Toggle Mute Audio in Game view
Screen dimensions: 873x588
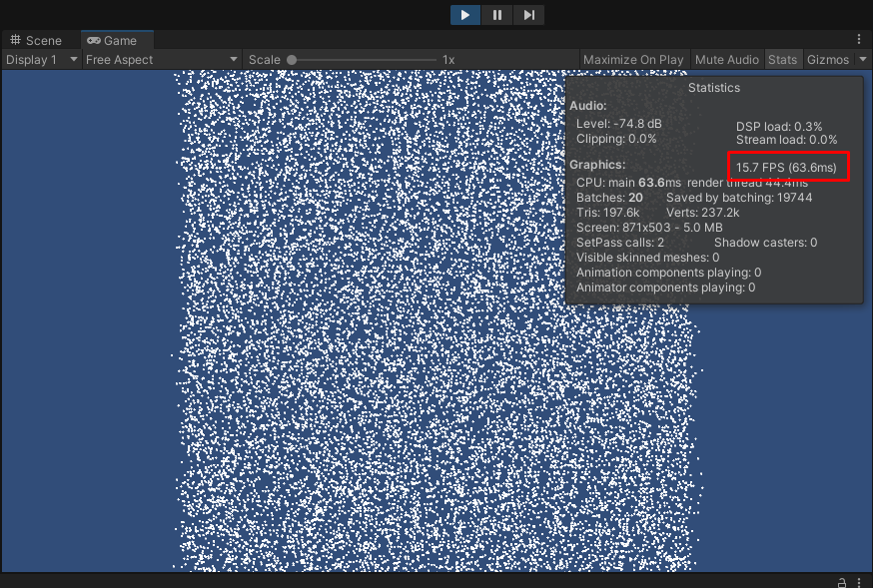click(x=726, y=60)
